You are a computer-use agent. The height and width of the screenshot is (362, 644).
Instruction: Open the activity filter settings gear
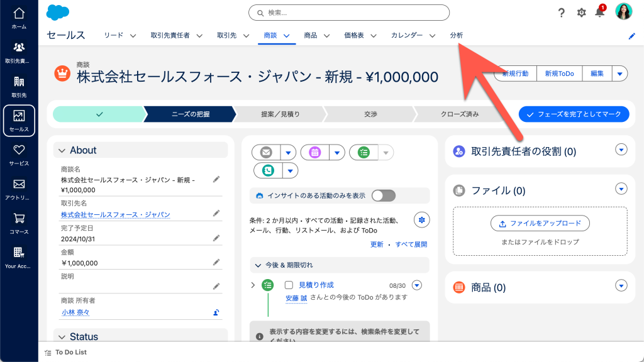pyautogui.click(x=421, y=220)
